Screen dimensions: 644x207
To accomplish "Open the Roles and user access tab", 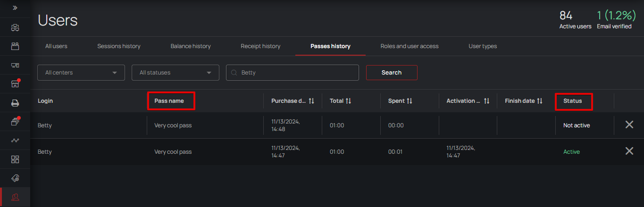I will click(410, 46).
